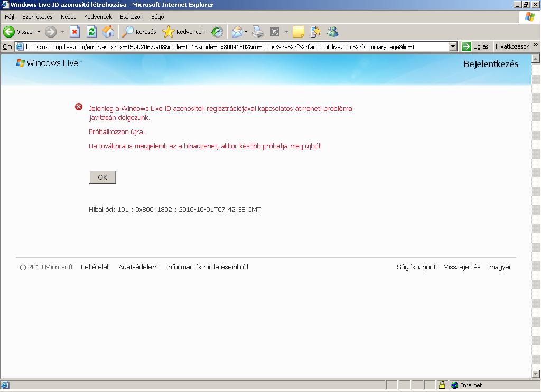
Task: Go back with the Vissza arrow button
Action: (x=18, y=32)
